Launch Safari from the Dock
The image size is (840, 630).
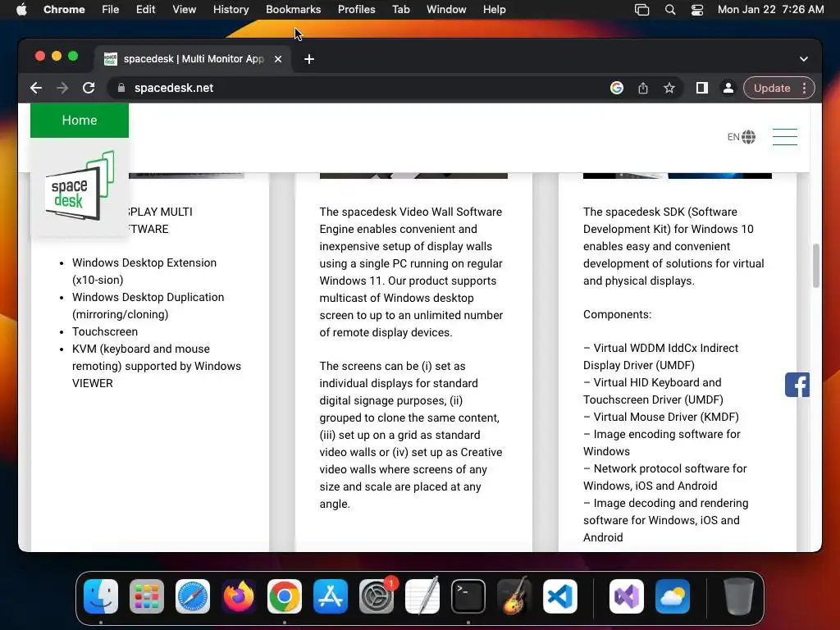[x=193, y=596]
